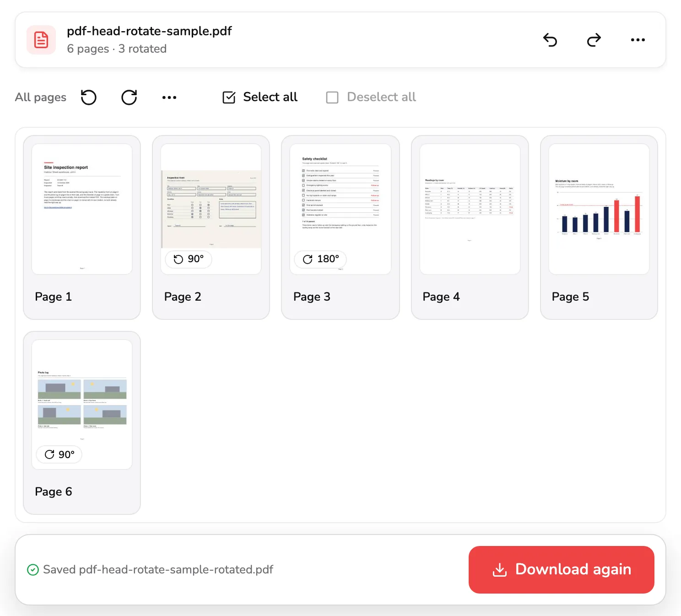Redo the rotation change
The height and width of the screenshot is (616, 681).
(x=594, y=40)
